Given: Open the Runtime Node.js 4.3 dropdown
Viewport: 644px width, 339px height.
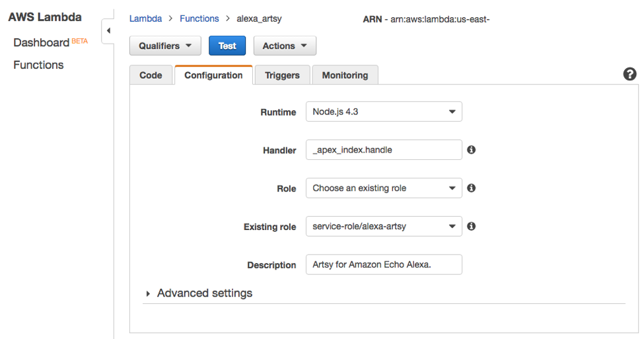Looking at the screenshot, I should click(384, 112).
